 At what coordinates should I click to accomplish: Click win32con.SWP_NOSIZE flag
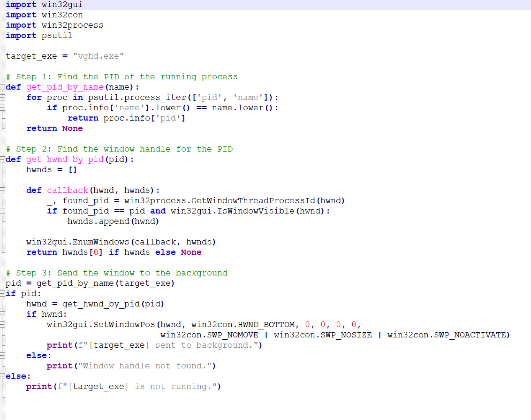323,335
